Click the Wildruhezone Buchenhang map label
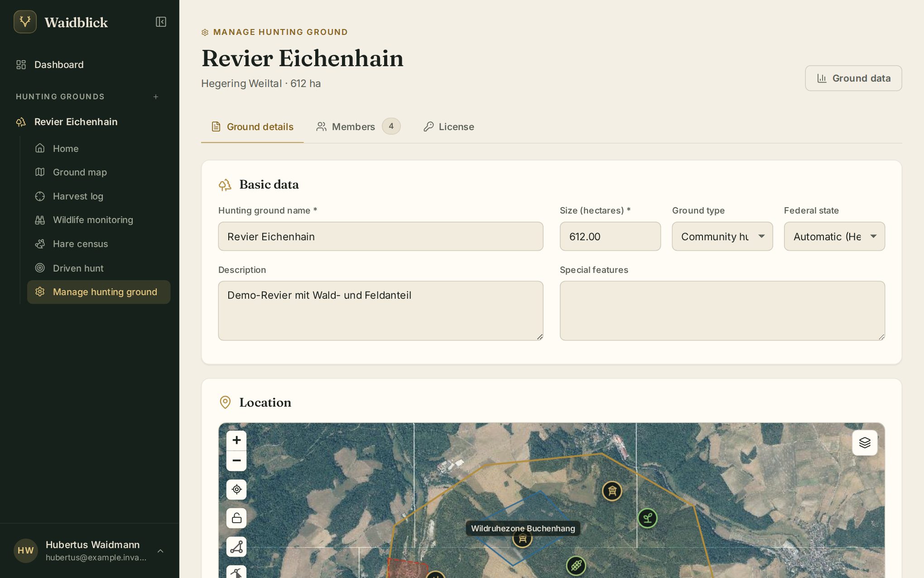Viewport: 924px width, 578px height. pos(523,528)
